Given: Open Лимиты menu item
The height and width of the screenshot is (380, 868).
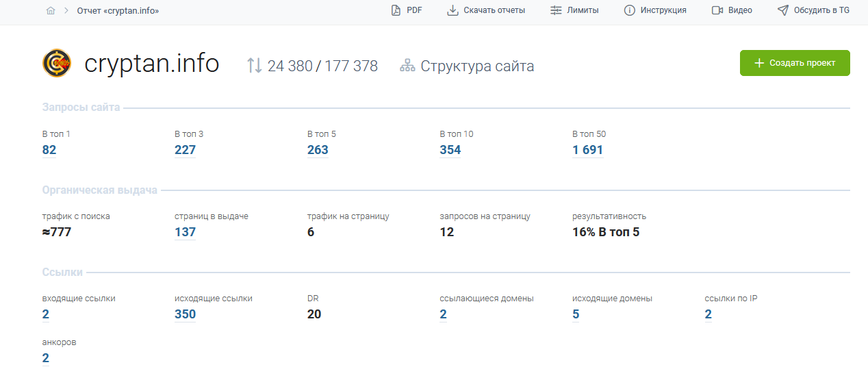Looking at the screenshot, I should pos(574,10).
